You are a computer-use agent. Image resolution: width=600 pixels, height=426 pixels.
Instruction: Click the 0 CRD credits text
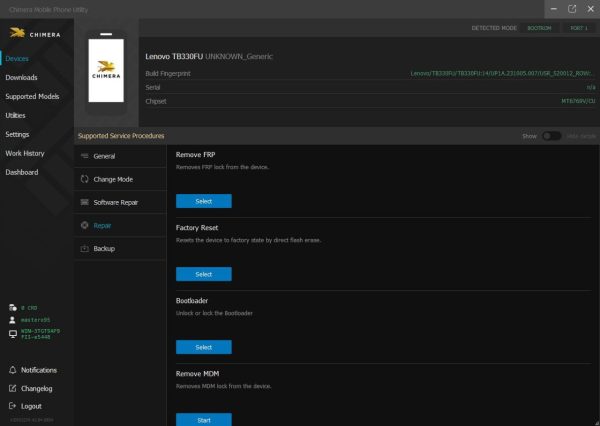click(29, 308)
